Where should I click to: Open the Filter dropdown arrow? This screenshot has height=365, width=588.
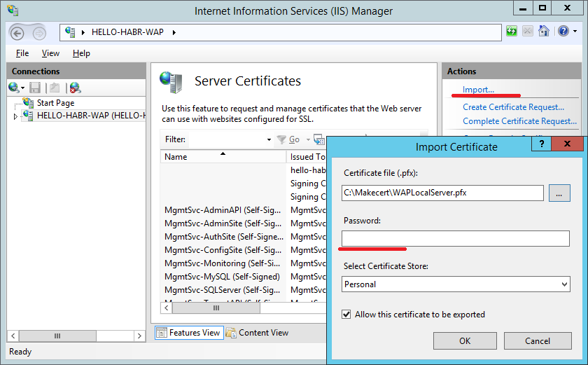coord(269,140)
